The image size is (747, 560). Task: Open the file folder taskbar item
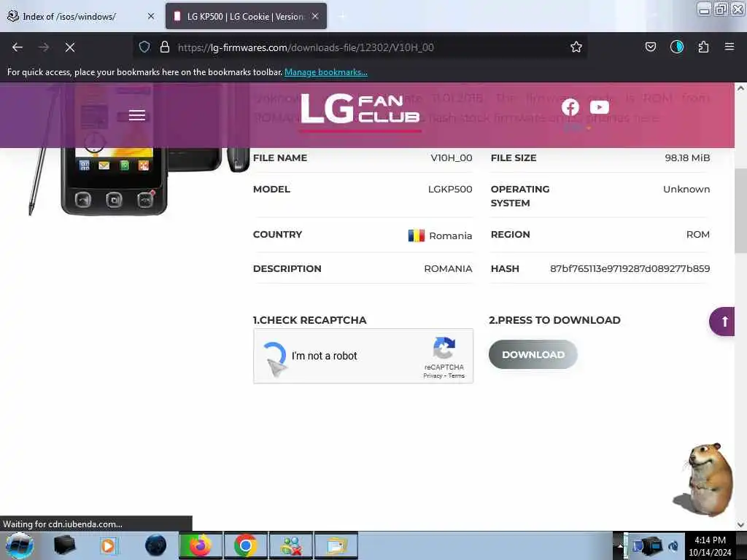[336, 545]
